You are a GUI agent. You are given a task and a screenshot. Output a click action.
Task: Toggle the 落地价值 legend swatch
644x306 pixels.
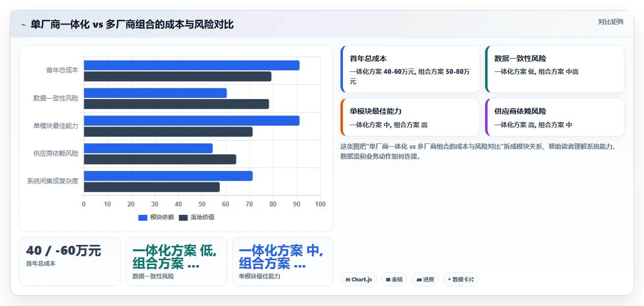[x=184, y=217]
